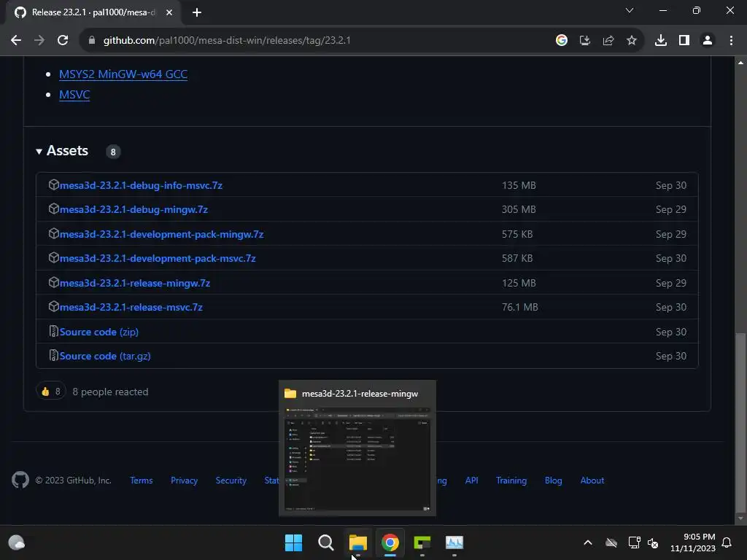Close the Release 23.2.1 tab
The height and width of the screenshot is (560, 747).
coord(169,12)
